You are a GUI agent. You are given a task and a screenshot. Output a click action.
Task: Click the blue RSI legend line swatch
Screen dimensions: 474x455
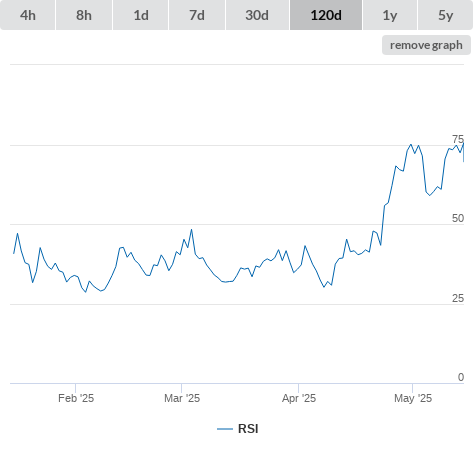click(225, 429)
